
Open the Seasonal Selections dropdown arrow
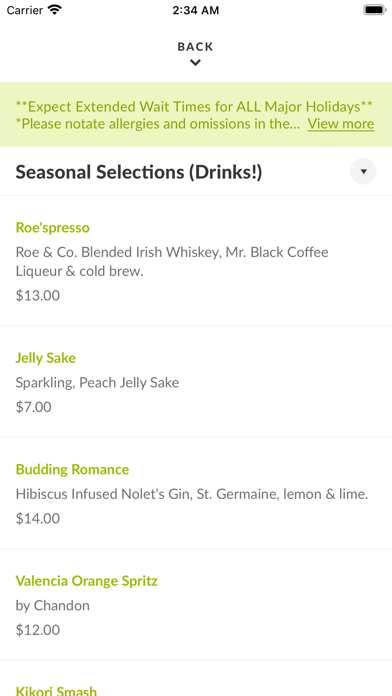(363, 171)
